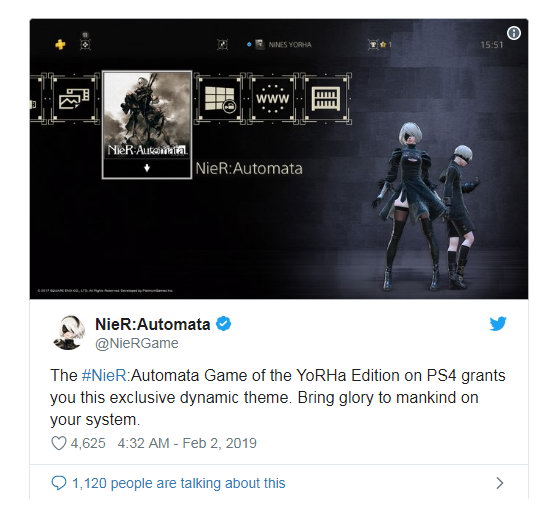Open the NINES YORHA profile
This screenshot has height=519, width=549.
(283, 44)
